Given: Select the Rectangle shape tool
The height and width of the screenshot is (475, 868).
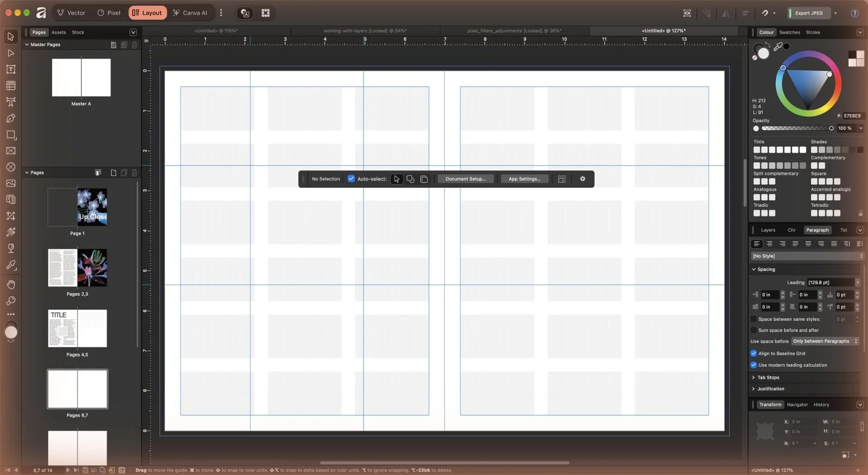Looking at the screenshot, I should pyautogui.click(x=10, y=134).
